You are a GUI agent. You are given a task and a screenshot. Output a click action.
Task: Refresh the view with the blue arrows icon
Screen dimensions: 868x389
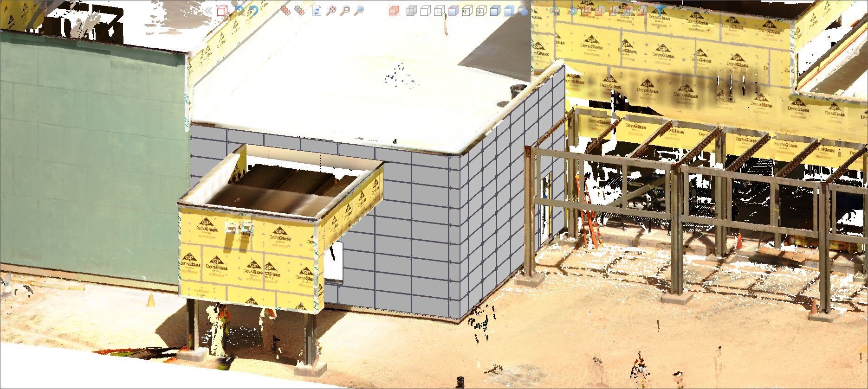click(x=317, y=11)
